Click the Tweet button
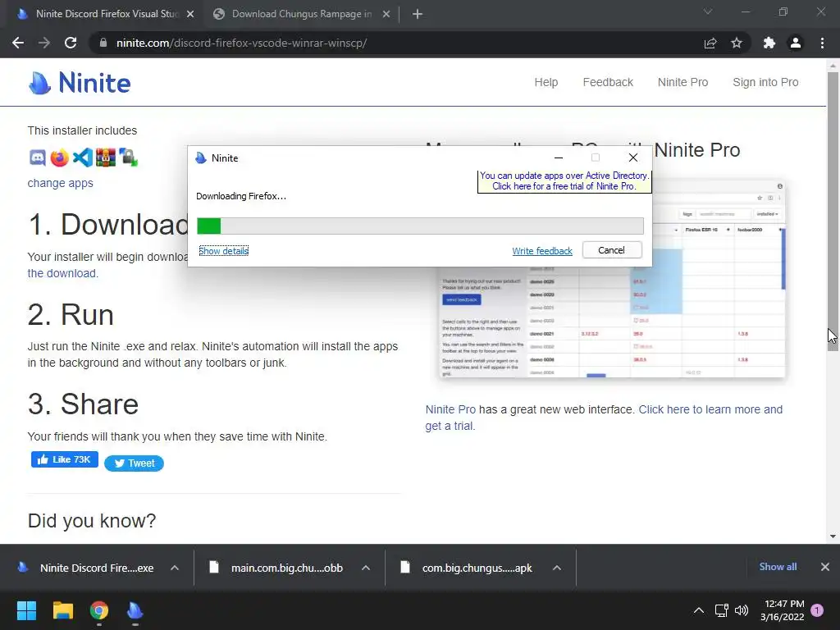 click(x=134, y=463)
